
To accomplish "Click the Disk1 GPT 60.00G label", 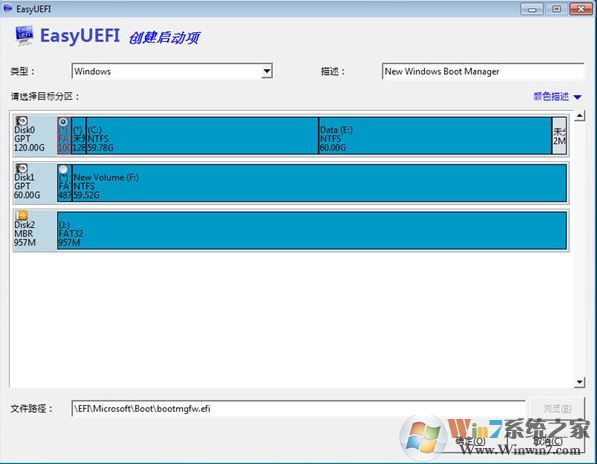I will [x=27, y=186].
